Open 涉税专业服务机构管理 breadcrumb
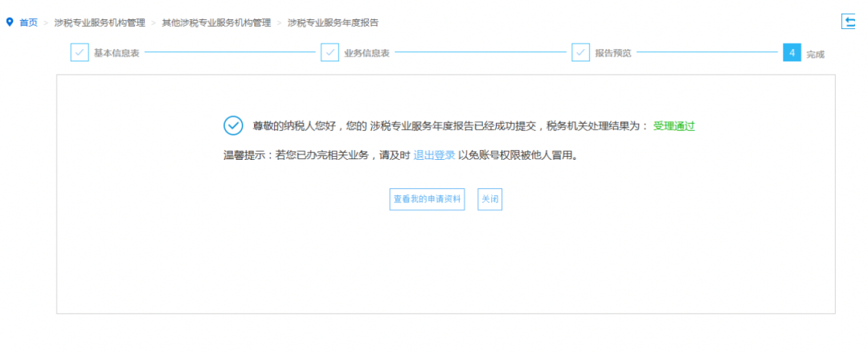 coord(100,23)
